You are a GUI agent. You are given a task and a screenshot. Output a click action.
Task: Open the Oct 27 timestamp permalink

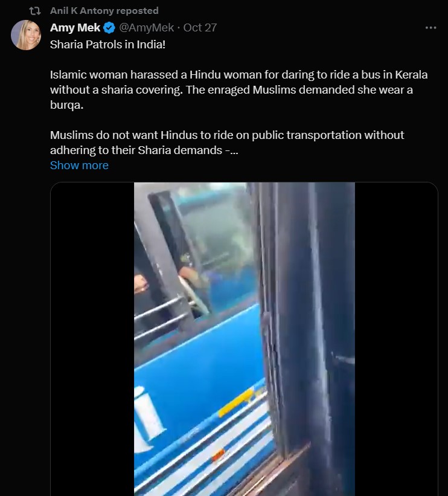click(200, 28)
